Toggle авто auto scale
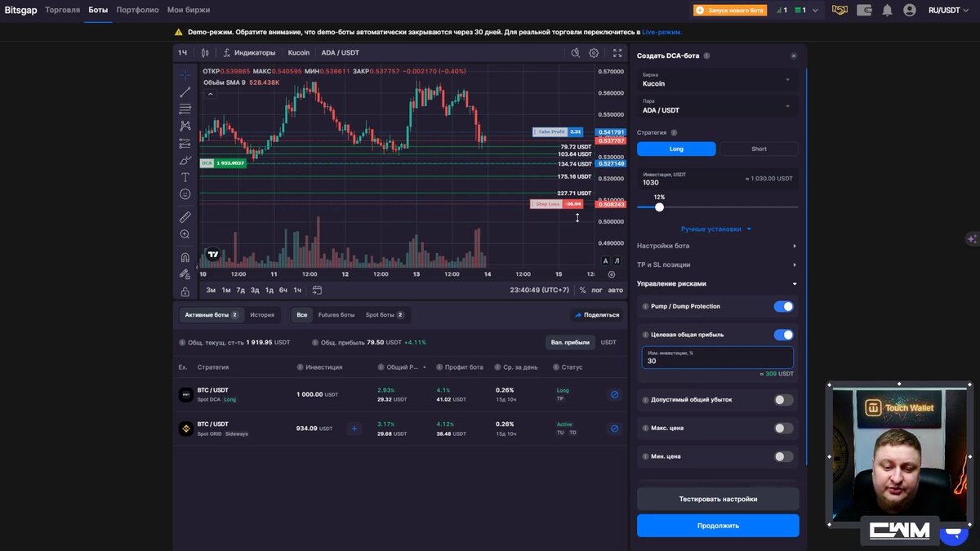Screen dimensions: 980x551 coord(615,290)
